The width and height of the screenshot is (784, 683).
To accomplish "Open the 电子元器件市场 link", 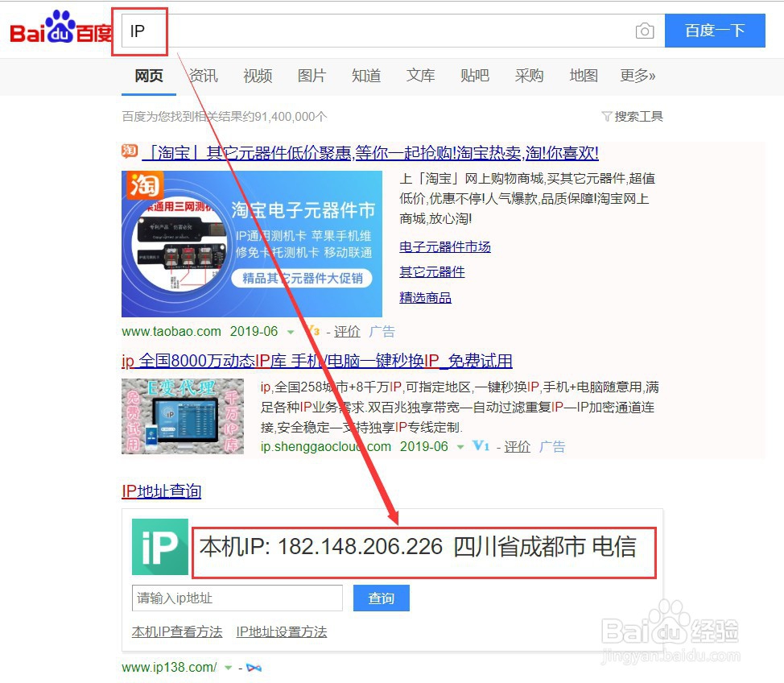I will pos(445,246).
